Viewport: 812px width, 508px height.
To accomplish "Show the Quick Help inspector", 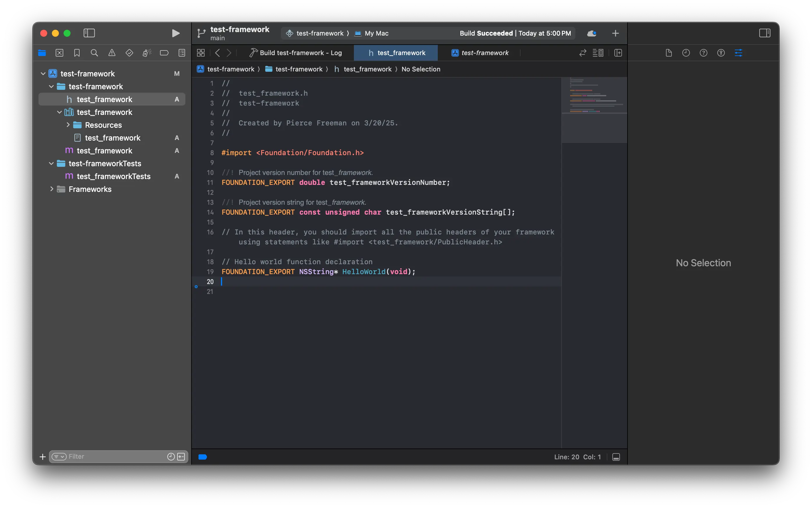I will coord(703,53).
